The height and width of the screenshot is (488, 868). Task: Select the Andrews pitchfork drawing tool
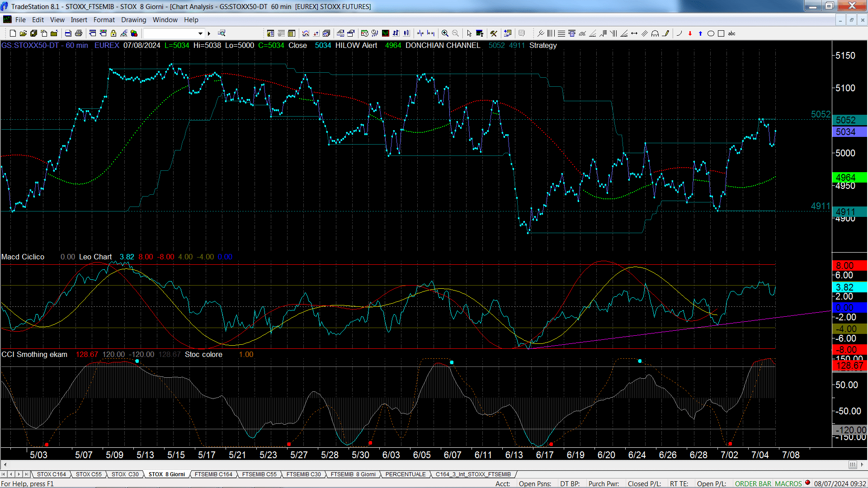pyautogui.click(x=541, y=33)
